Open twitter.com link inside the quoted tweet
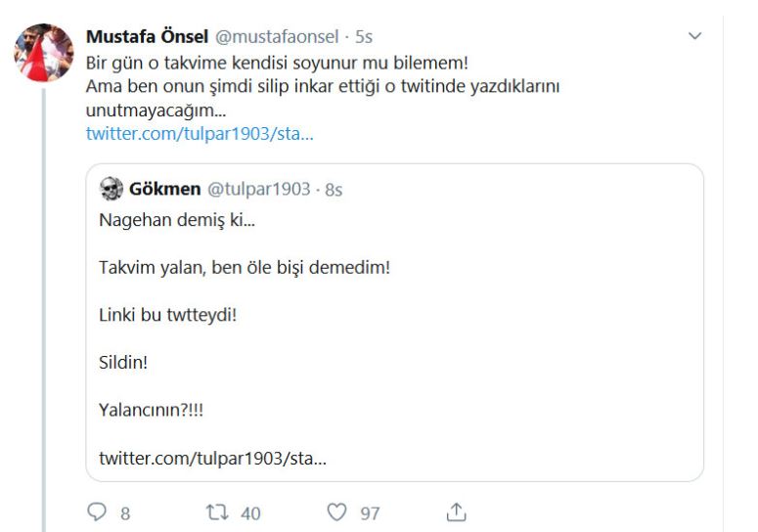The image size is (758, 532). (213, 458)
